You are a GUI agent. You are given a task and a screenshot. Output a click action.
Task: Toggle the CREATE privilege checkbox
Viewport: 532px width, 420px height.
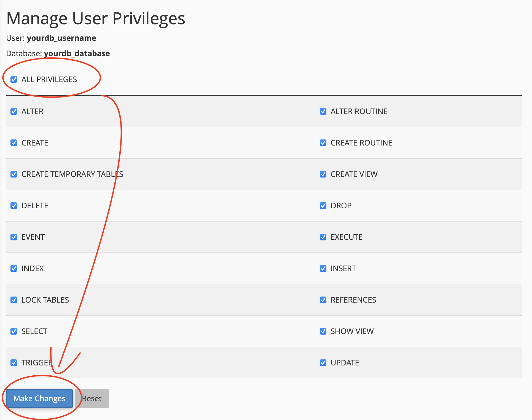14,143
